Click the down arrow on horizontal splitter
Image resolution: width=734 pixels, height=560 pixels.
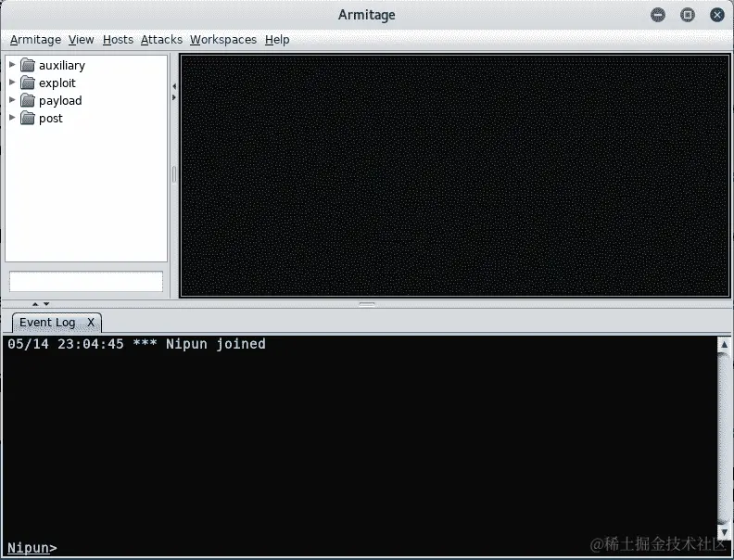point(46,304)
